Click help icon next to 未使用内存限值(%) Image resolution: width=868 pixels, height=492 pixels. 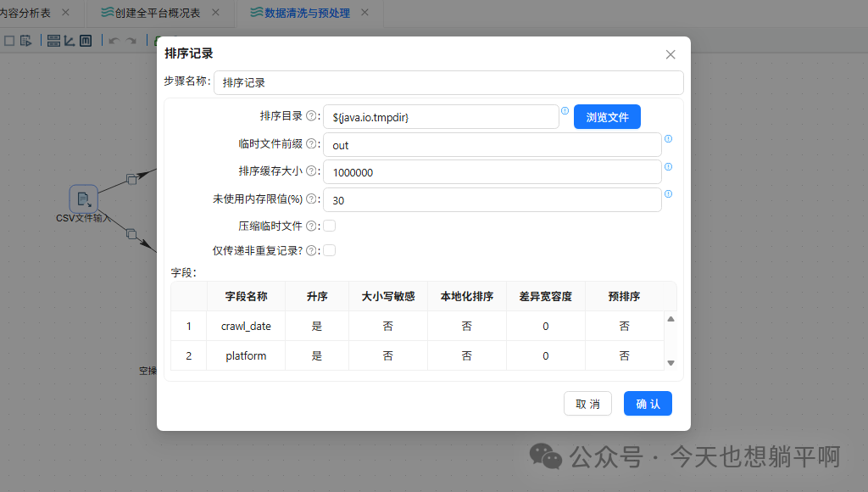point(311,198)
